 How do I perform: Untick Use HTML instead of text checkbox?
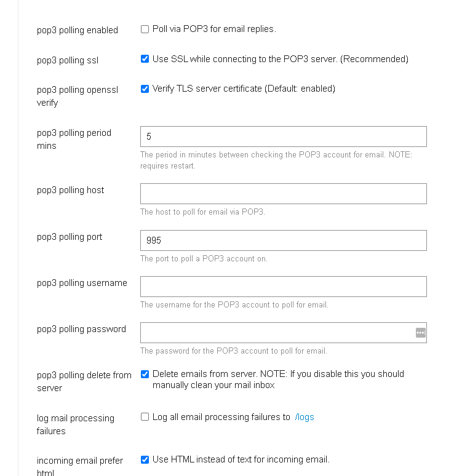click(145, 459)
